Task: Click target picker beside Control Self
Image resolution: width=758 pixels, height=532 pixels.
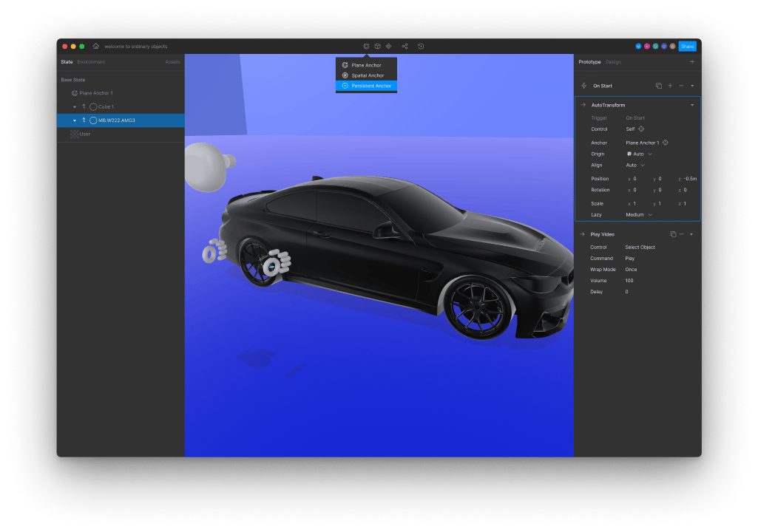Action: (x=641, y=129)
